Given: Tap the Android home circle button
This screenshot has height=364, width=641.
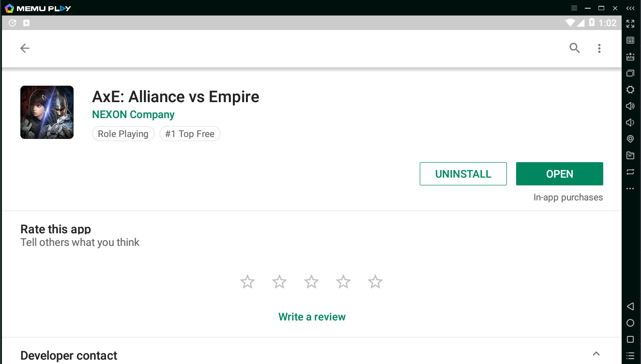Looking at the screenshot, I should (630, 323).
